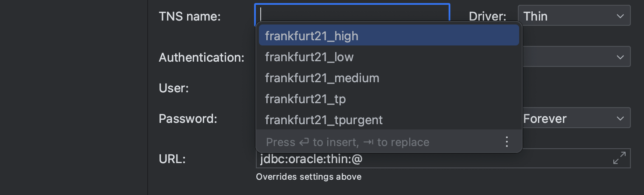
Task: Click the User label
Action: [173, 88]
